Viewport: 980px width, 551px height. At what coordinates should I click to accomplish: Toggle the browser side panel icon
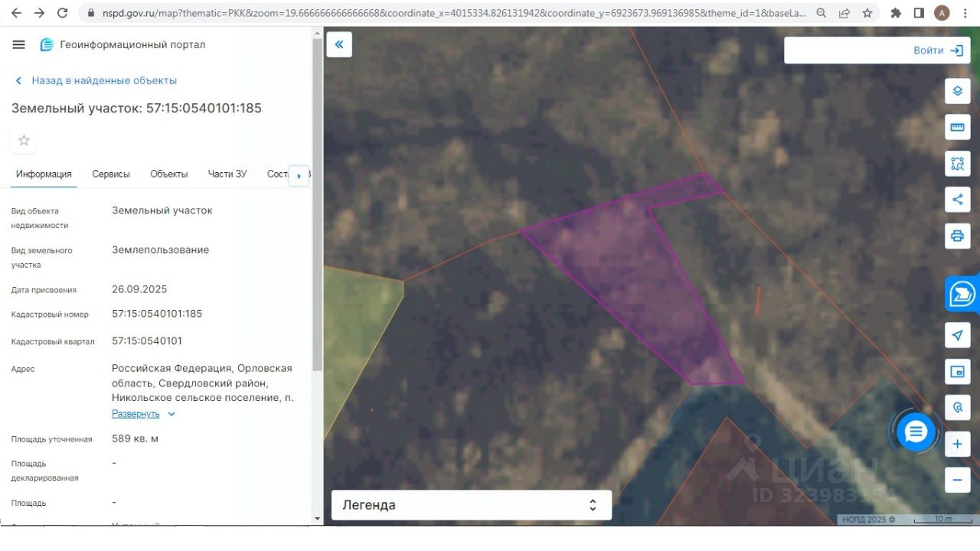tap(920, 13)
